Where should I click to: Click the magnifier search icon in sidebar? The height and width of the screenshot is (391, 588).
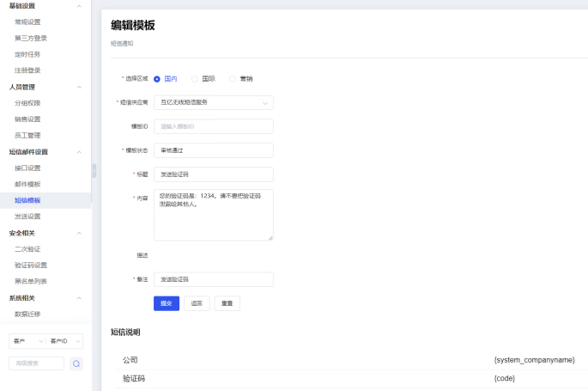click(76, 364)
